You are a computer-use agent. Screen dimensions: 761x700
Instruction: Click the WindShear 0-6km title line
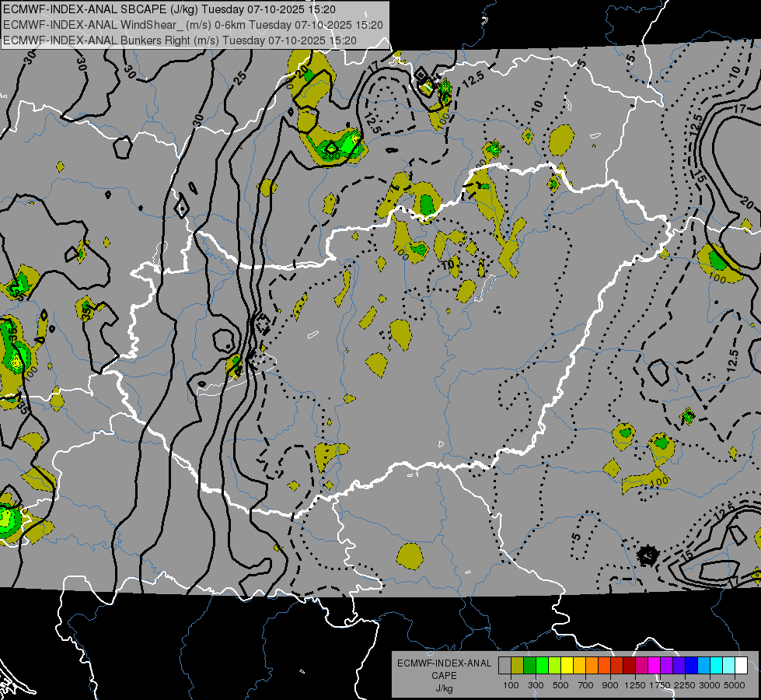193,25
